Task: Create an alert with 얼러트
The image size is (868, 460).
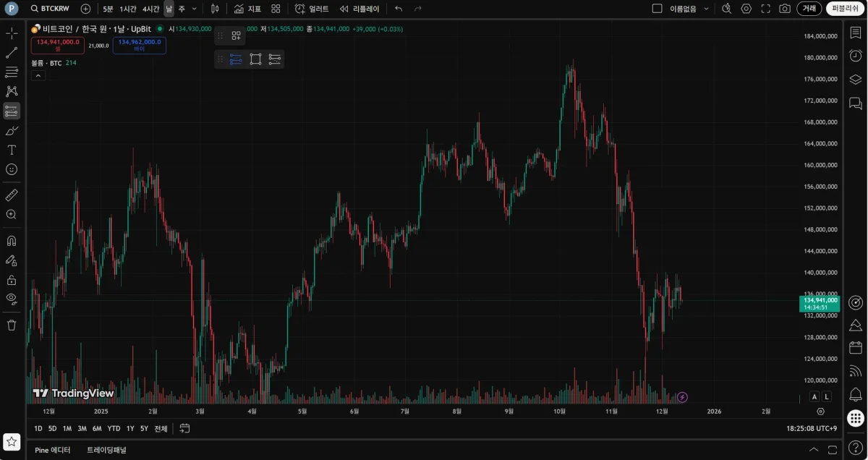Action: click(312, 9)
